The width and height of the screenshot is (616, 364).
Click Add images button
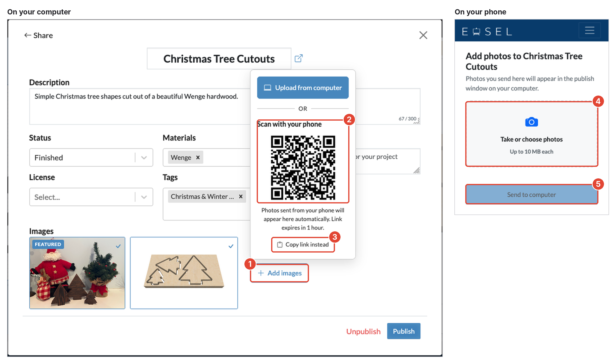[279, 273]
